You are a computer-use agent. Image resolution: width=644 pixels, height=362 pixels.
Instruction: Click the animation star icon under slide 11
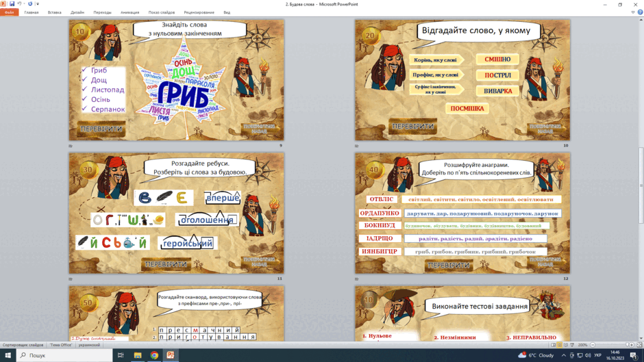[x=71, y=279]
